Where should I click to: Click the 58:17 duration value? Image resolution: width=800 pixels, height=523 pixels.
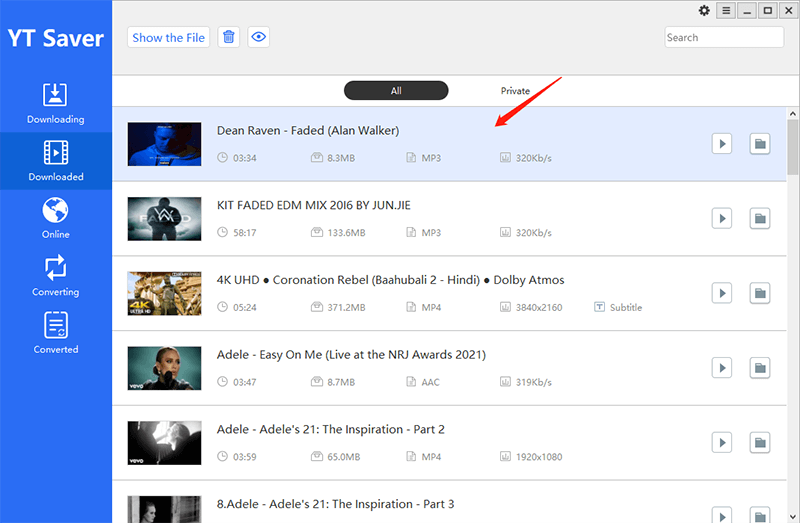tap(245, 233)
